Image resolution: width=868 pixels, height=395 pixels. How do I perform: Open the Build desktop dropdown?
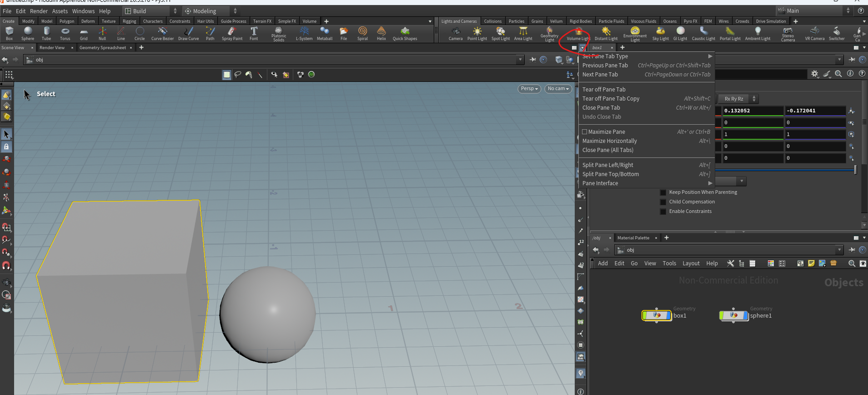pos(151,11)
